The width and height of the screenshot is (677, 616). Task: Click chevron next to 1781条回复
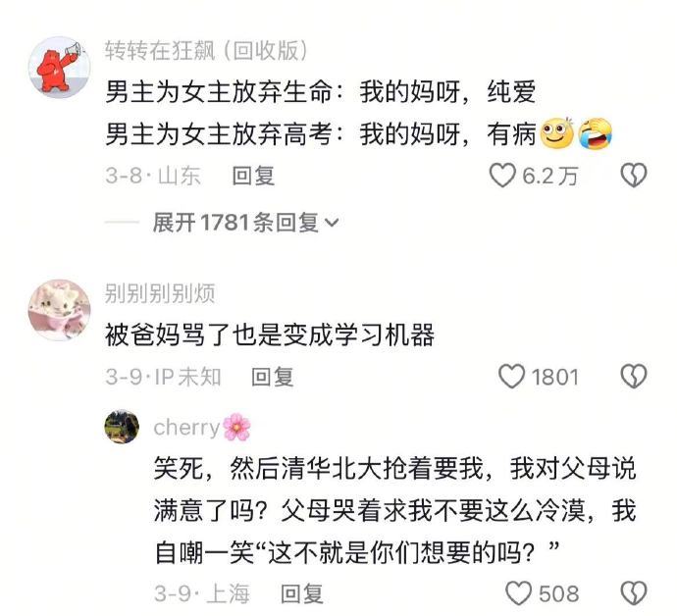[332, 223]
